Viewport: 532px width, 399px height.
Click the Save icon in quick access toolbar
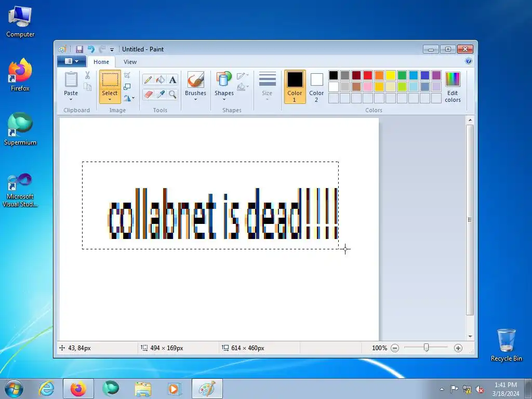point(79,49)
